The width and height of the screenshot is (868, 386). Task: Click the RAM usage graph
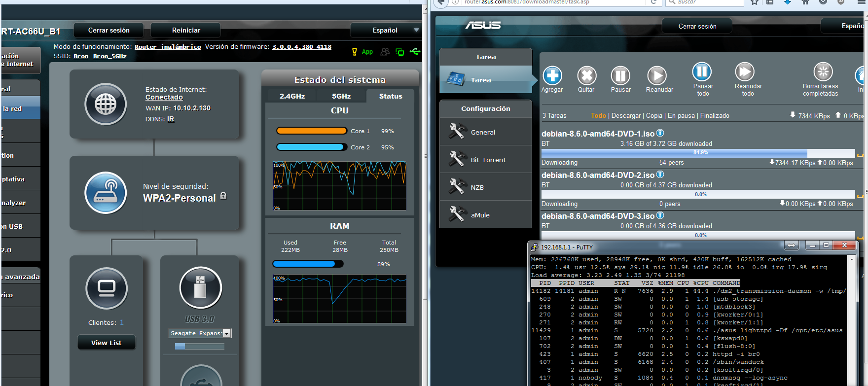click(340, 299)
